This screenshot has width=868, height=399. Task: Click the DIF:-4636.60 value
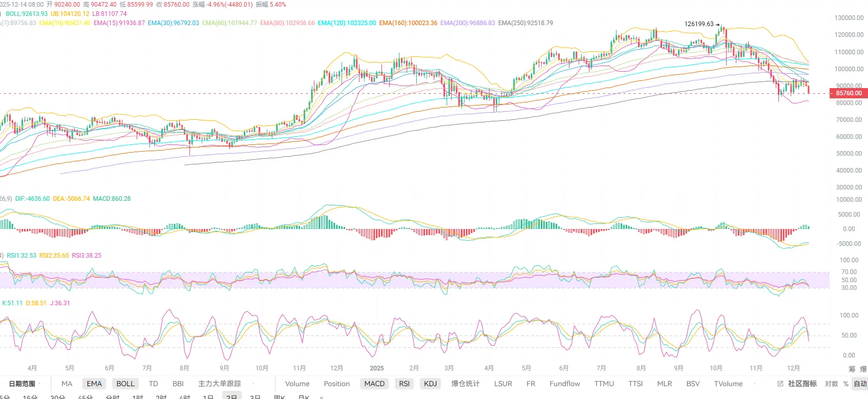[33, 199]
